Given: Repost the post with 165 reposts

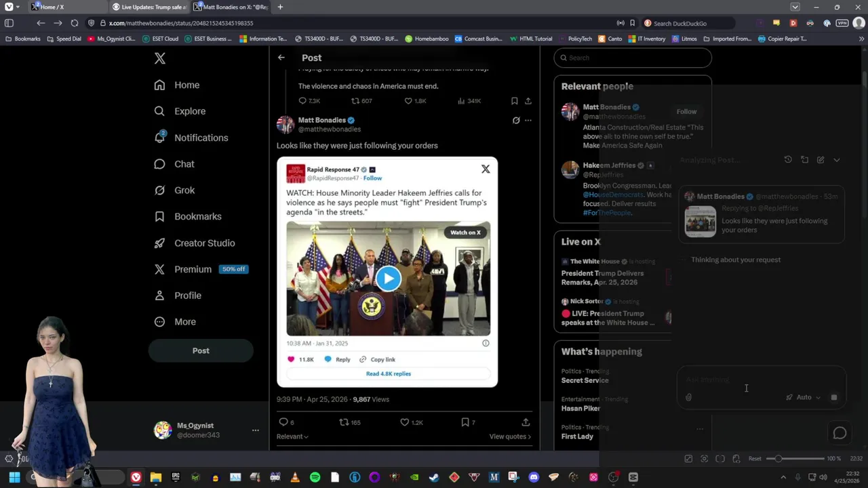Looking at the screenshot, I should (350, 422).
